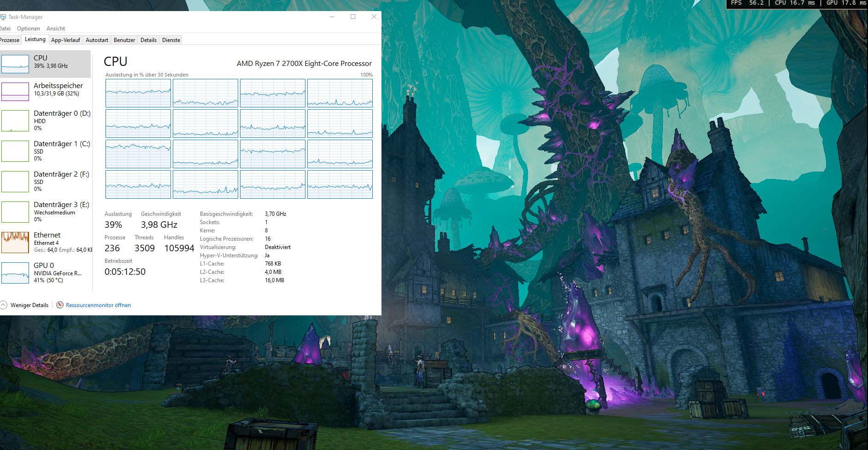868x450 pixels.
Task: Click the Basisgeschwindigkeit value 3,70 GHz
Action: (276, 214)
